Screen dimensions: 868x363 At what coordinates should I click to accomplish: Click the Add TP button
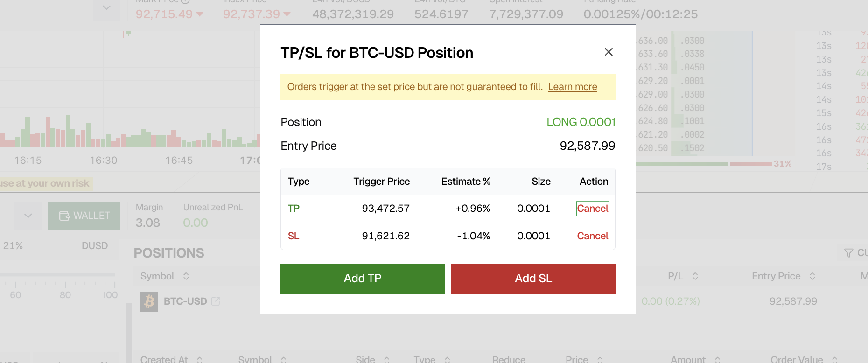(x=363, y=279)
